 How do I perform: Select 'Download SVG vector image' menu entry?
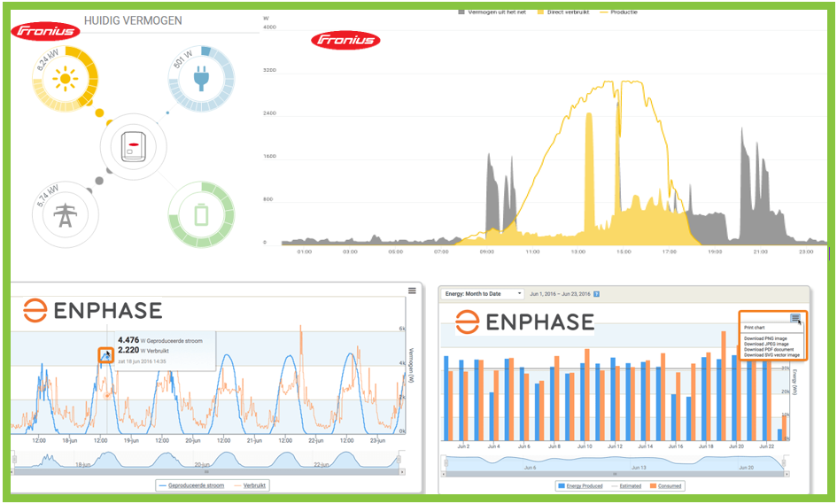tap(771, 354)
